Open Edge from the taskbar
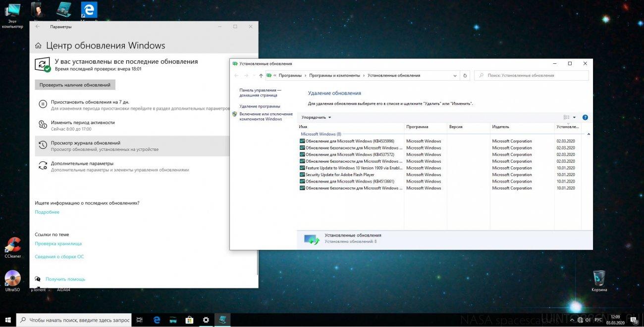 pyautogui.click(x=156, y=320)
